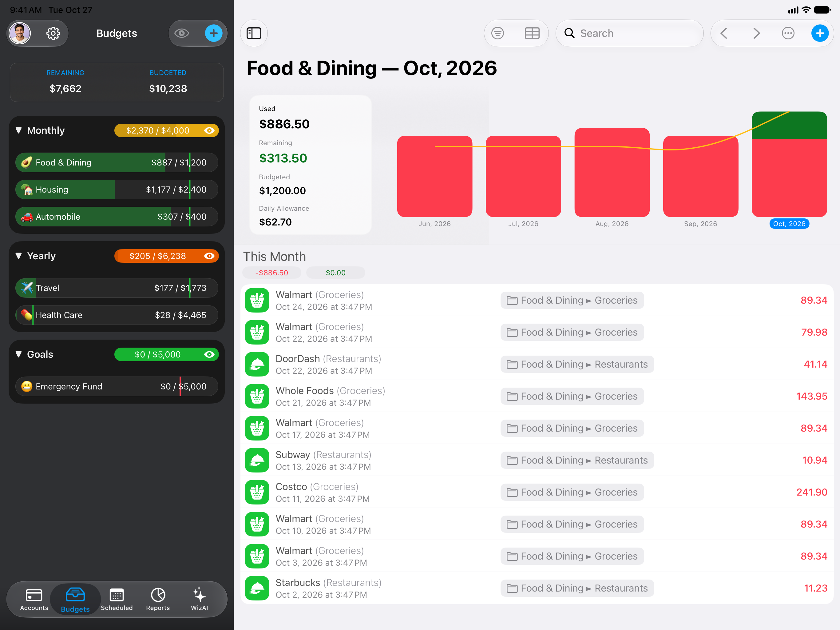The height and width of the screenshot is (630, 840).
Task: Toggle Monthly group visibility eye
Action: click(209, 131)
